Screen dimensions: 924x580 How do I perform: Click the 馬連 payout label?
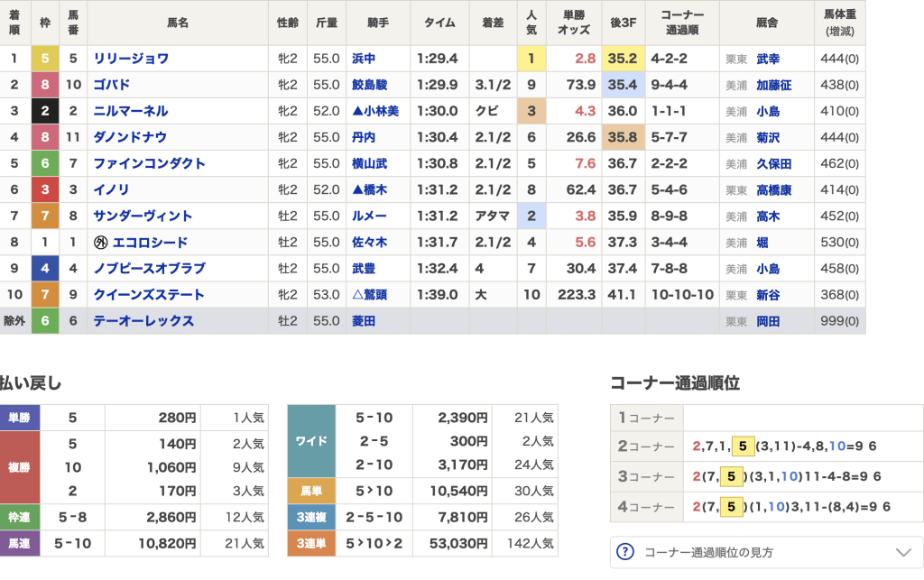(x=20, y=544)
